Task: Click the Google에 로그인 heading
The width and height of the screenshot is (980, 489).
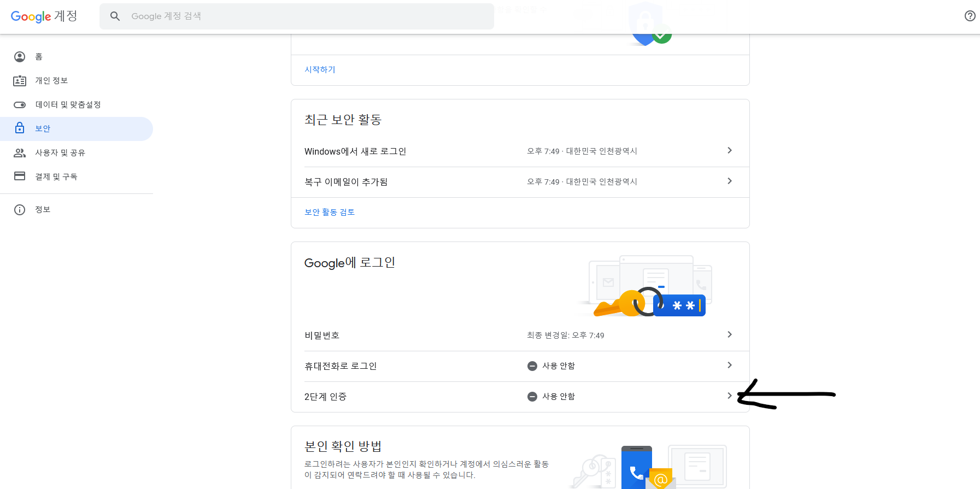Action: 350,263
